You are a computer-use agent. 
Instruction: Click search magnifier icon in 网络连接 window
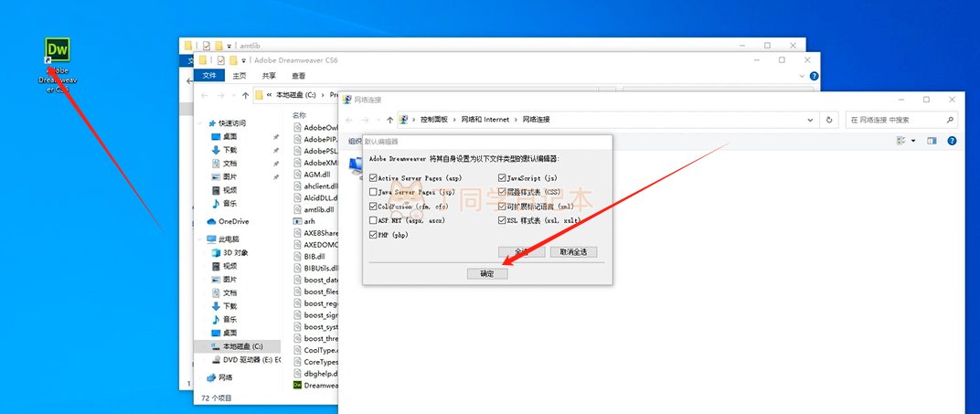click(950, 120)
